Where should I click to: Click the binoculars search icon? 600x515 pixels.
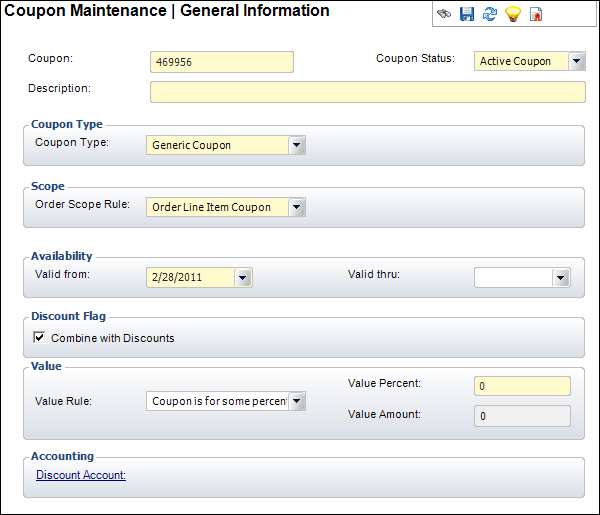point(444,14)
